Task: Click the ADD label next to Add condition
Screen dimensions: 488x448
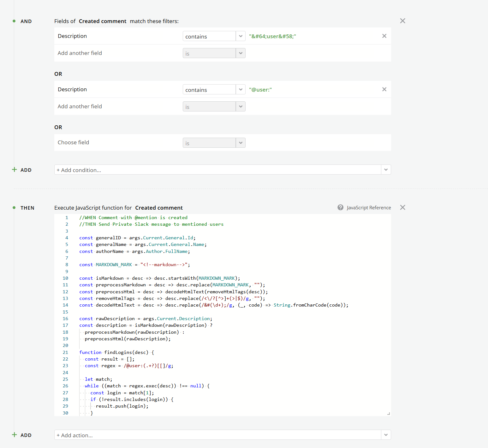Action: [26, 170]
